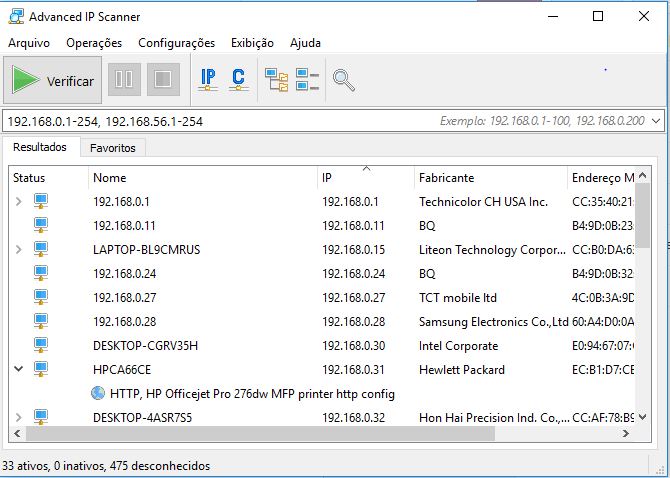Click computer icon of 192.168.0.1 row

(41, 201)
